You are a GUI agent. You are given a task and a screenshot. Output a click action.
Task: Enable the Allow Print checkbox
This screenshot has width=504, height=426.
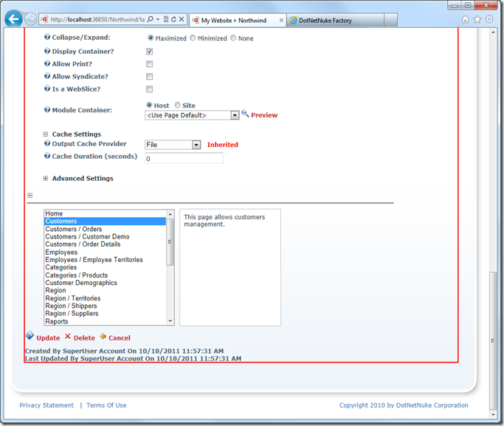150,64
